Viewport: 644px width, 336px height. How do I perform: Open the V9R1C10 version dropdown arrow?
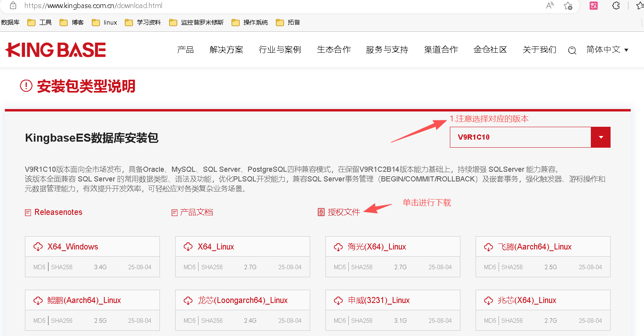pyautogui.click(x=601, y=137)
